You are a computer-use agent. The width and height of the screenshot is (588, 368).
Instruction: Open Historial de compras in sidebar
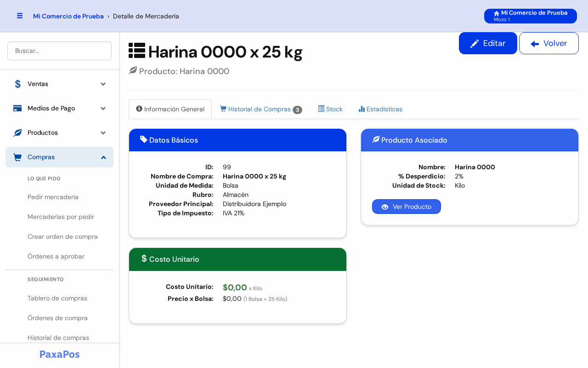tap(58, 338)
